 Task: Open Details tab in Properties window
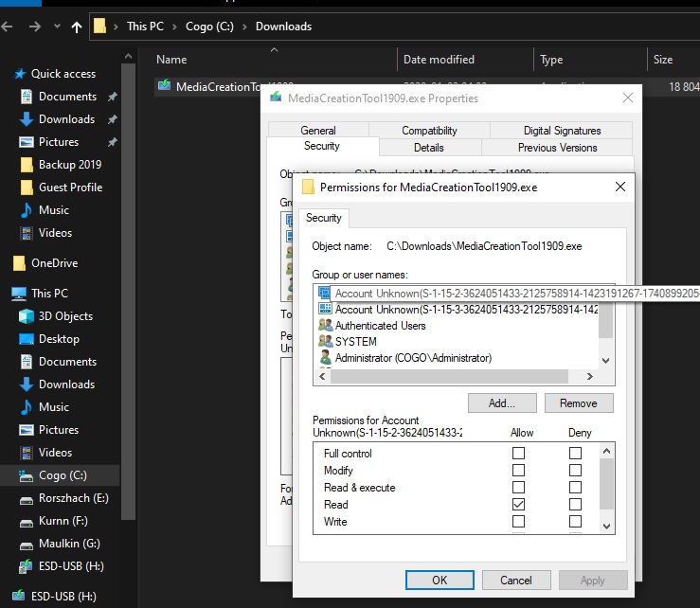(428, 148)
